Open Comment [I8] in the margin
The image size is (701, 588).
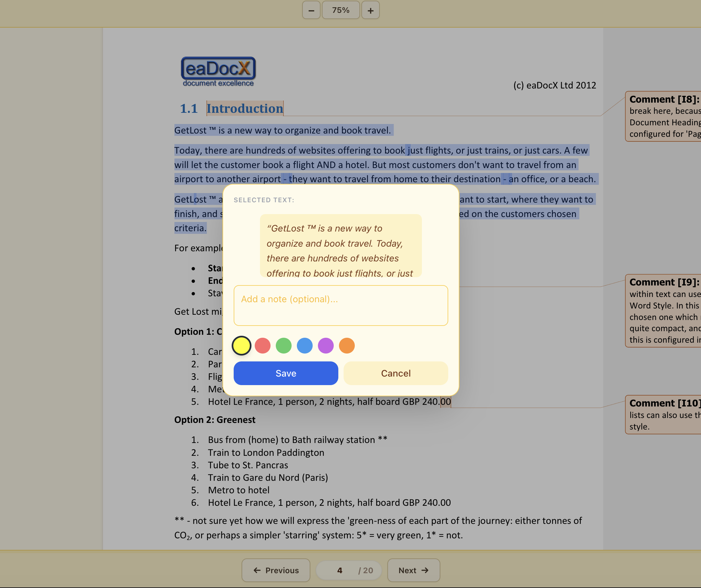(x=663, y=116)
